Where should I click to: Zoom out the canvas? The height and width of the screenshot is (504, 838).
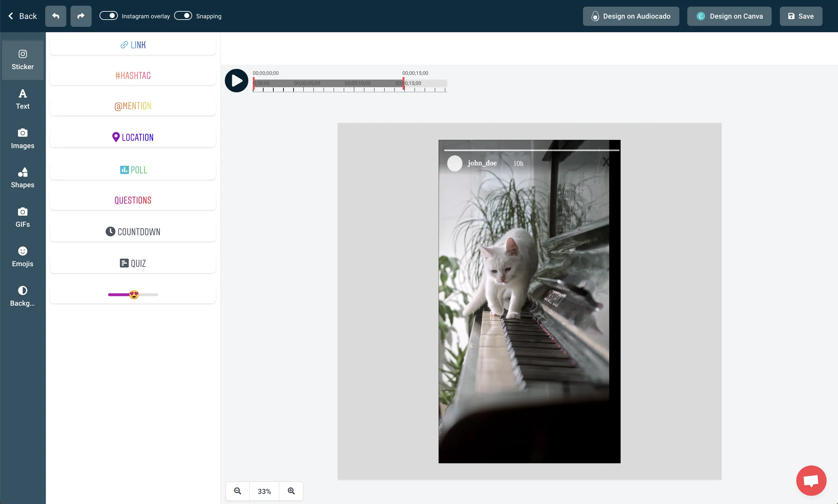[238, 491]
